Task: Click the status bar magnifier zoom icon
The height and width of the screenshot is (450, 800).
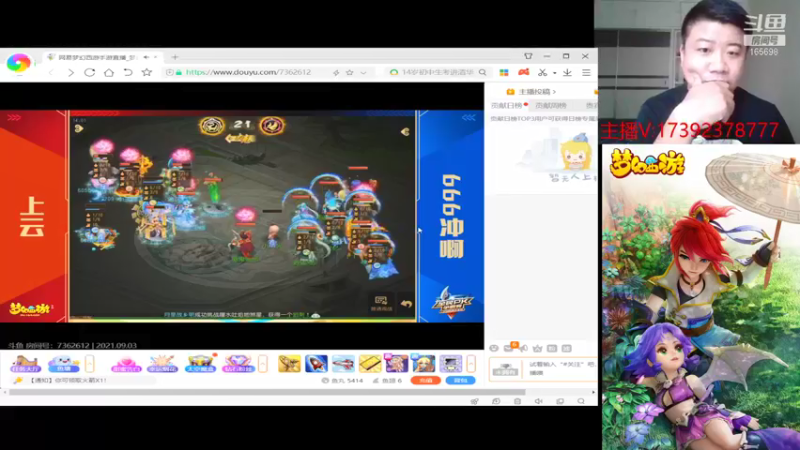Action: 581,402
